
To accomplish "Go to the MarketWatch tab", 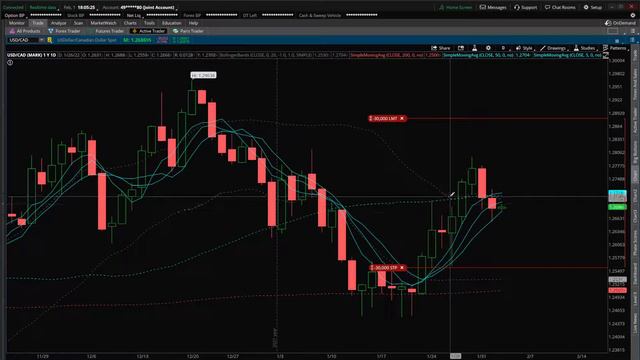I will pos(103,23).
